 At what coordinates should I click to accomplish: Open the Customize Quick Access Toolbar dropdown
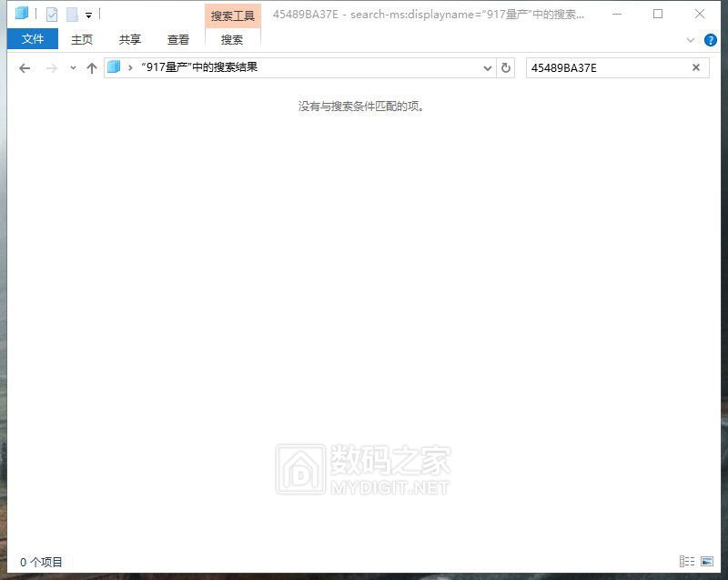click(x=88, y=15)
